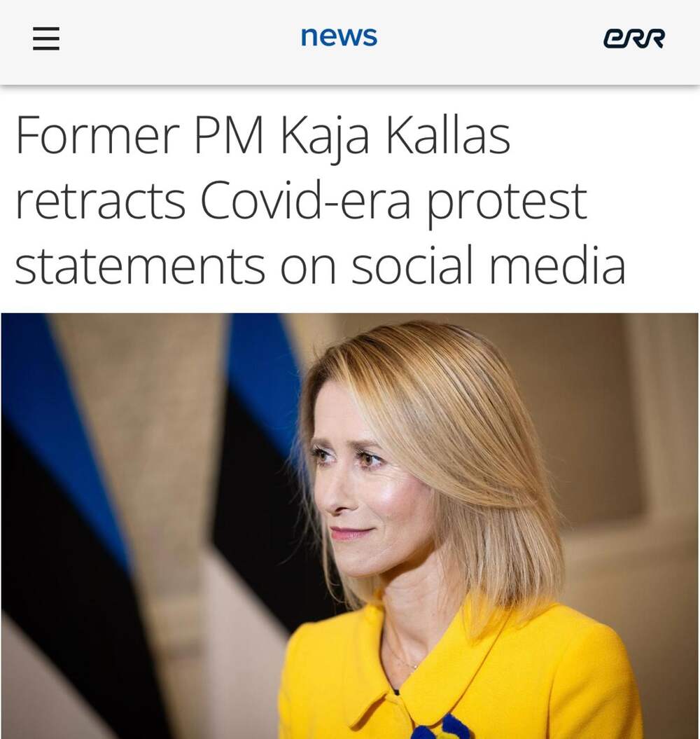Click the word "protest" in headline

(x=506, y=203)
